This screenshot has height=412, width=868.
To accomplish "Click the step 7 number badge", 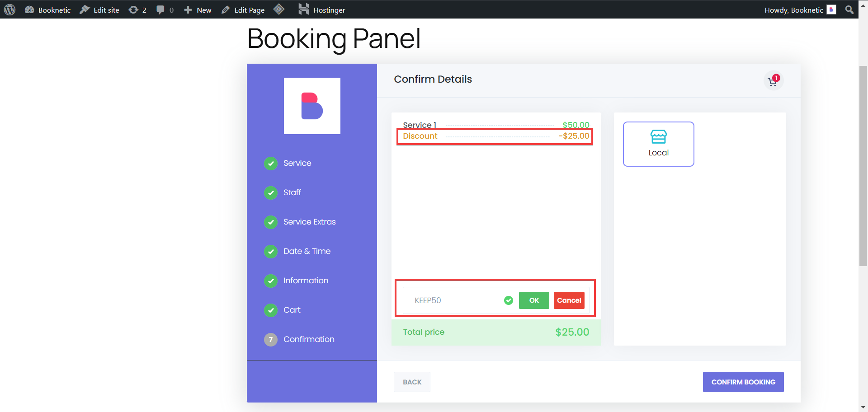I will click(271, 339).
